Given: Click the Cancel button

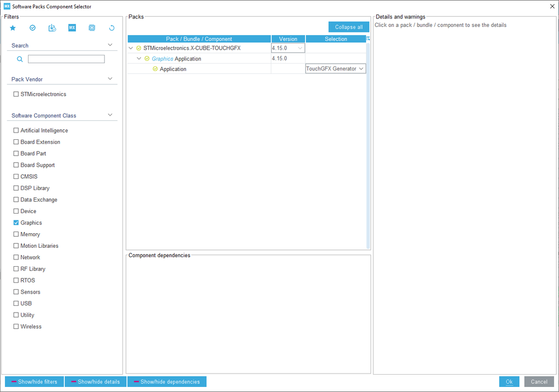Looking at the screenshot, I should pyautogui.click(x=539, y=382).
